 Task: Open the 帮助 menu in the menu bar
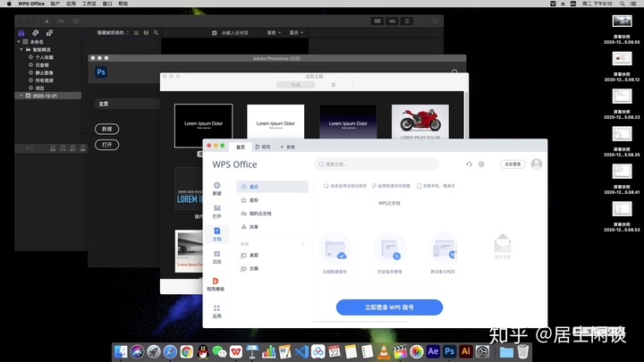pos(123,4)
